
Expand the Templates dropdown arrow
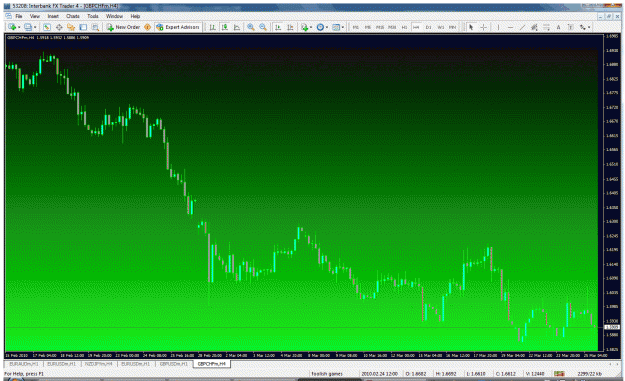click(343, 27)
